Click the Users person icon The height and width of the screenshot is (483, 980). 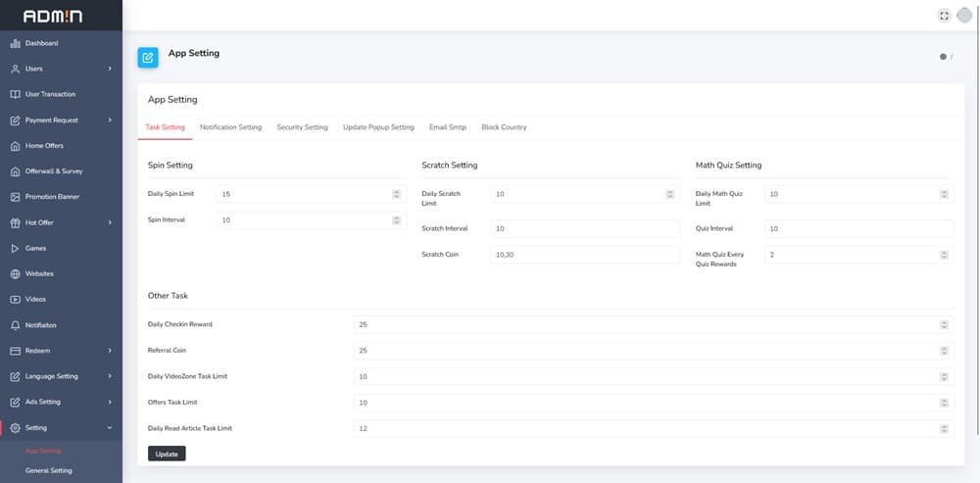click(x=16, y=69)
